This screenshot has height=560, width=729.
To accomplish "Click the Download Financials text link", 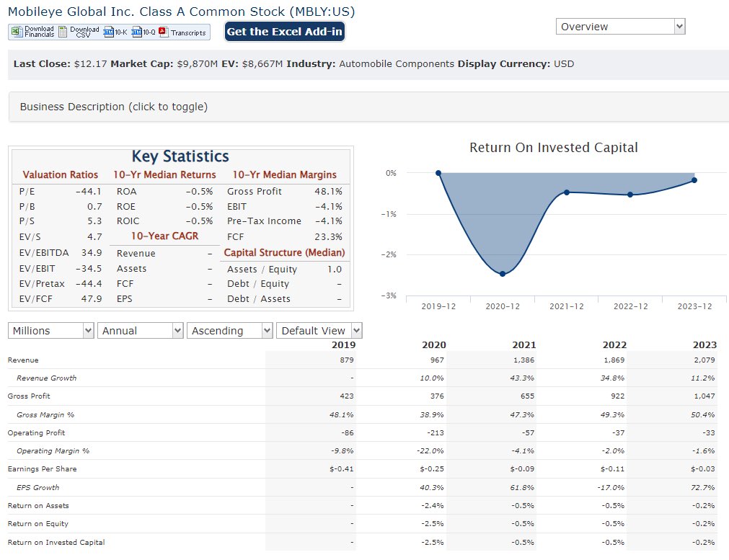I will (x=39, y=32).
